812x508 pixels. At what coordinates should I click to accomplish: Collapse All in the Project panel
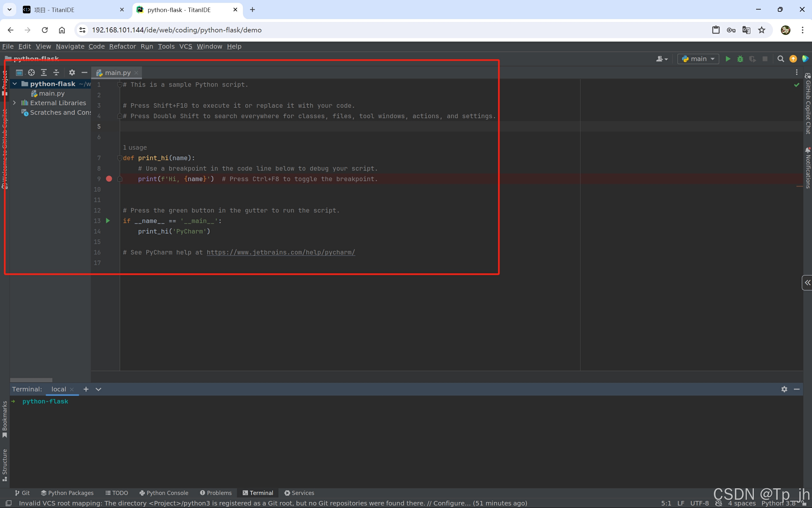(56, 72)
